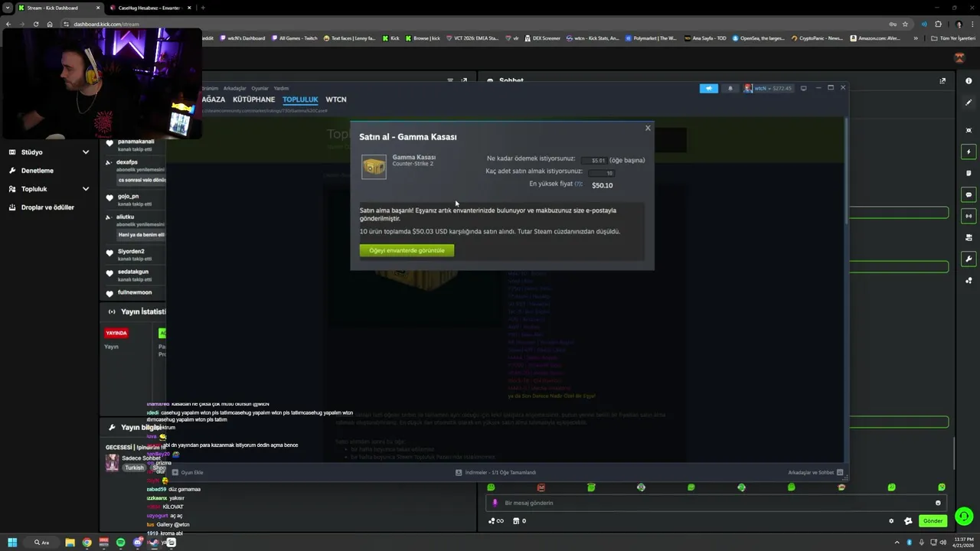Screen dimensions: 980x551
Task: Open the KÜTÜPHANE tab in Steam
Action: click(253, 99)
